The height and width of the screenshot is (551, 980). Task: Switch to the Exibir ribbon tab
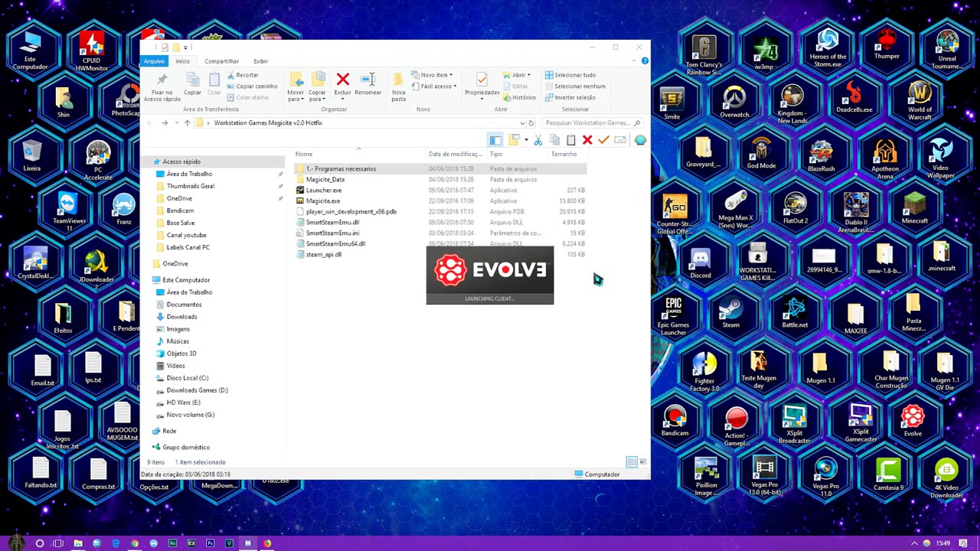(261, 61)
